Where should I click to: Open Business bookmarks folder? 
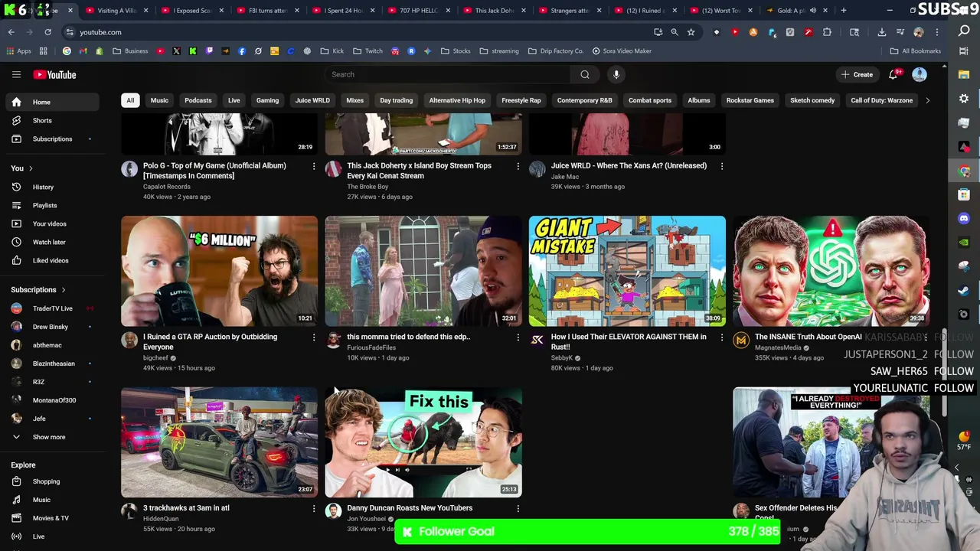click(x=130, y=51)
